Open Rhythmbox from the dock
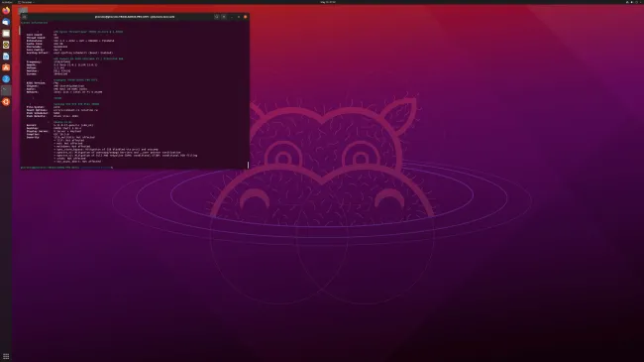Image resolution: width=644 pixels, height=362 pixels. point(6,45)
